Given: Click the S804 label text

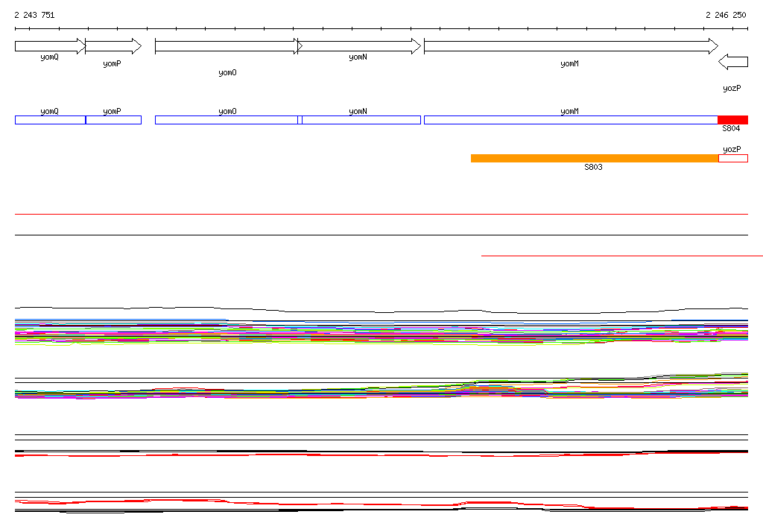Looking at the screenshot, I should [x=731, y=128].
